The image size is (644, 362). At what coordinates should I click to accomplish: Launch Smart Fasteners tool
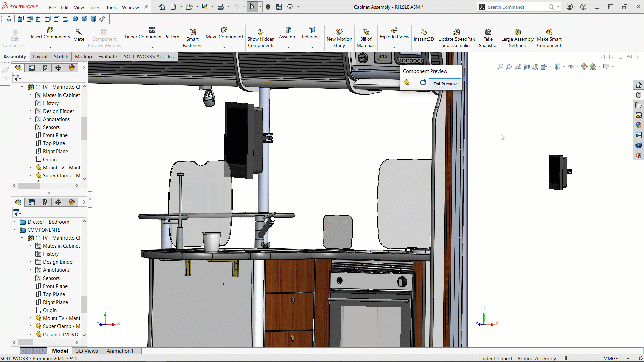click(193, 39)
